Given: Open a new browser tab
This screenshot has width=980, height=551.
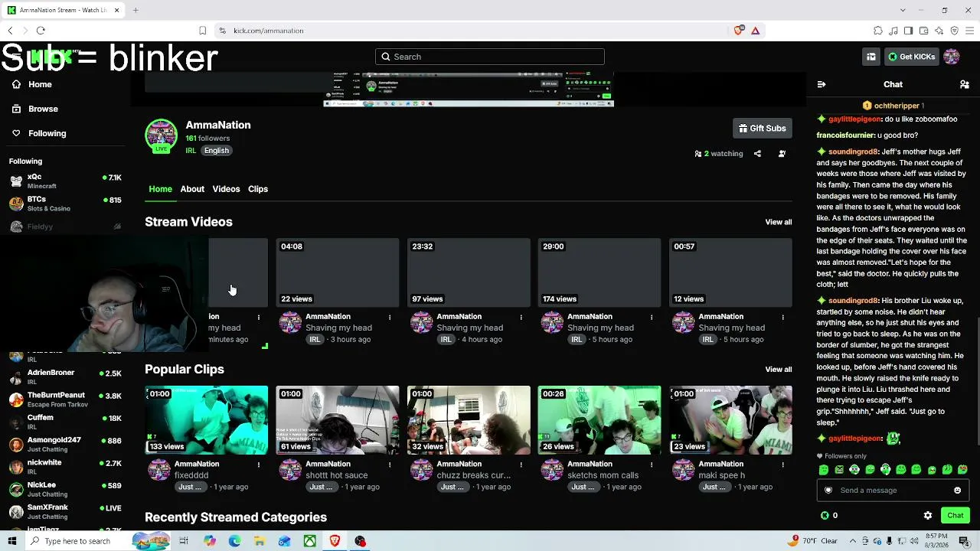Looking at the screenshot, I should pos(136,10).
